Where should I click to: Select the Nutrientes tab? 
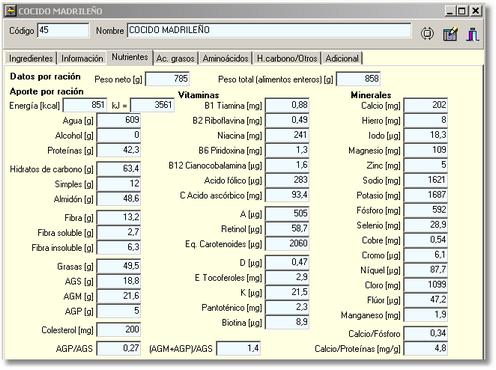[130, 57]
